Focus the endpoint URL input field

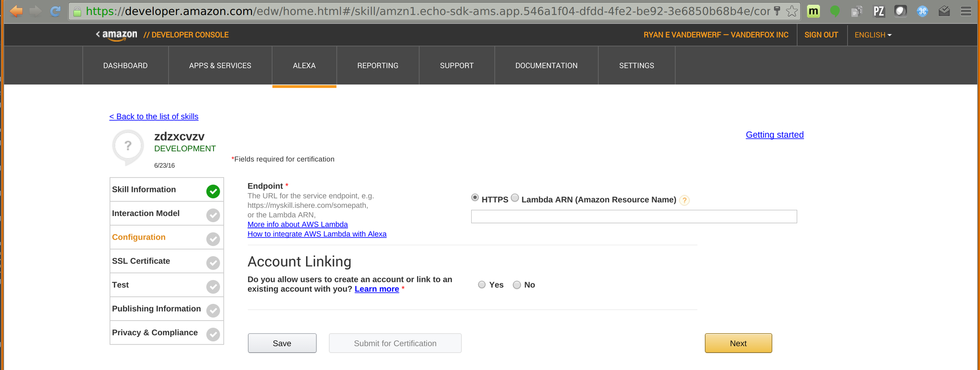point(634,216)
